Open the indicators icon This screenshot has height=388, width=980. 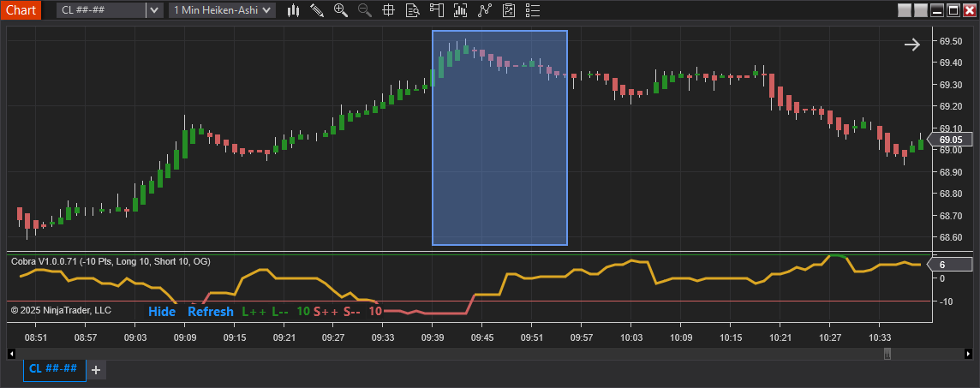click(x=461, y=10)
